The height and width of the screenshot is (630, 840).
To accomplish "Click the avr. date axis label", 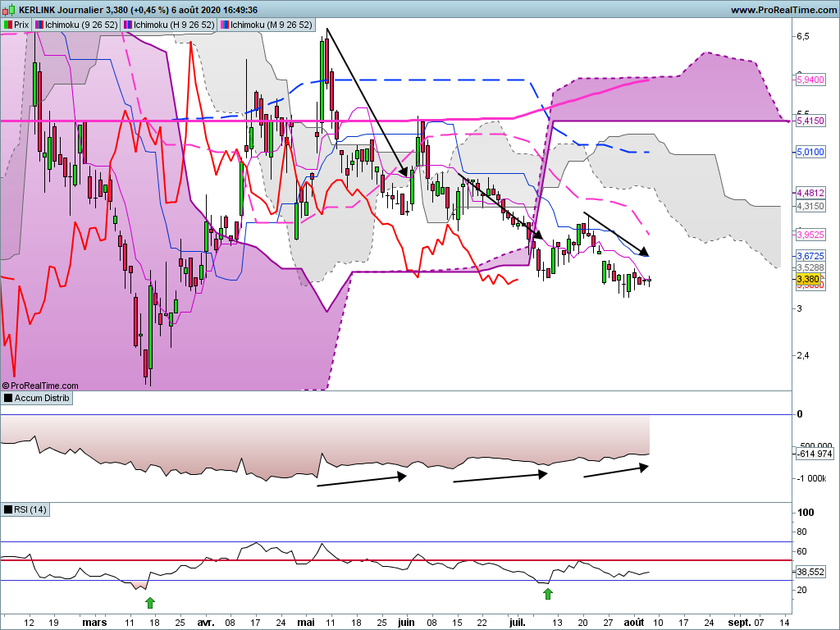I will click(206, 623).
